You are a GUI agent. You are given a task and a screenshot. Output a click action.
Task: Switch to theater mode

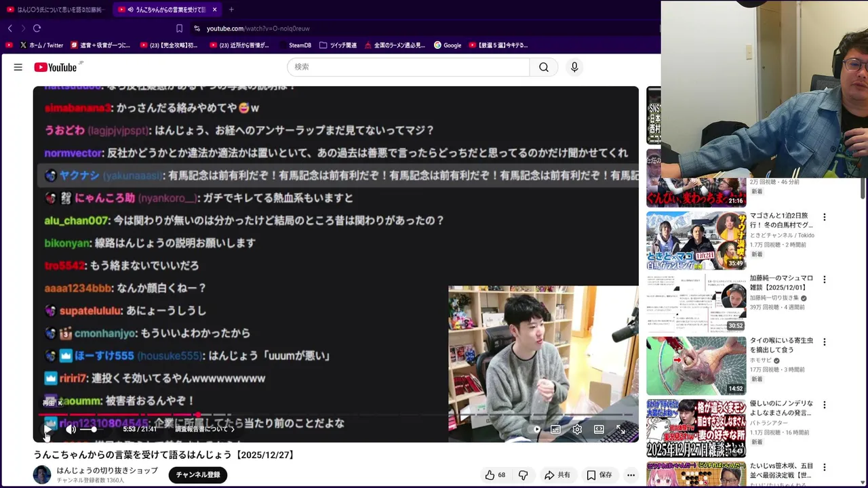click(x=599, y=429)
